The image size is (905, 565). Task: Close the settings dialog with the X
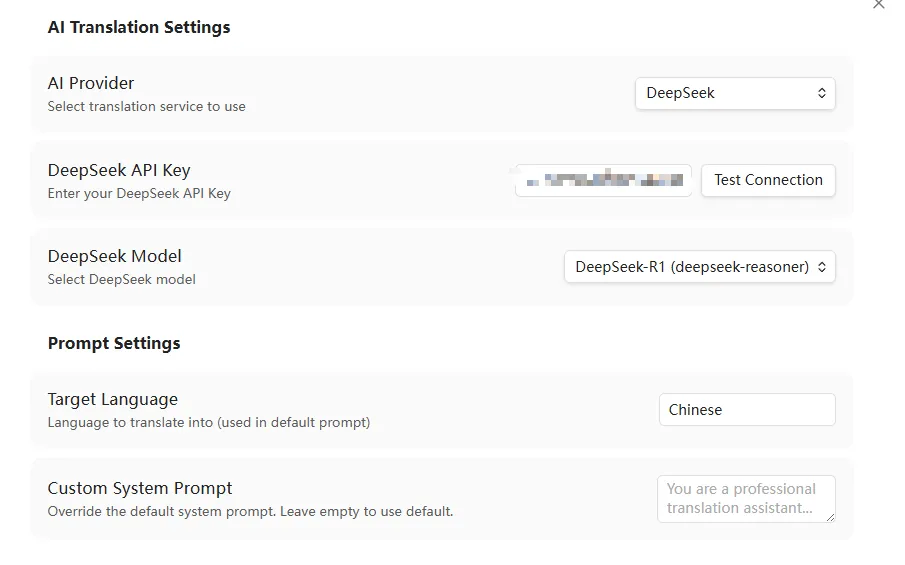(x=879, y=5)
